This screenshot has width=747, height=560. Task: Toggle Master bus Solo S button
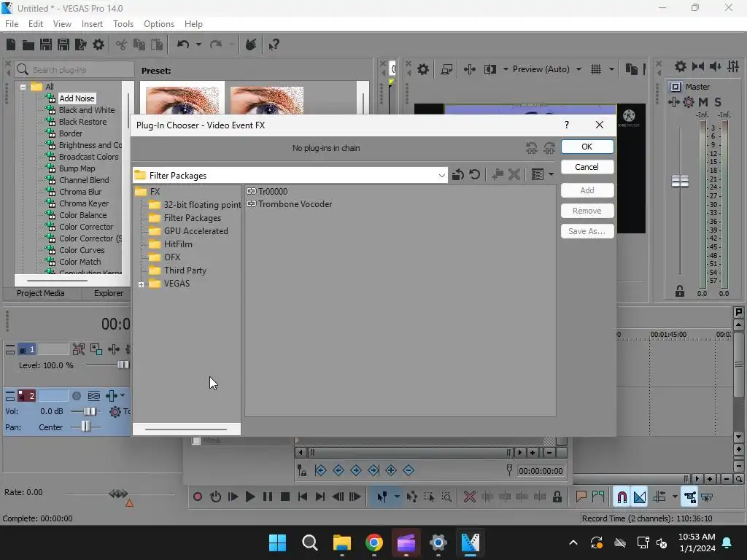[x=718, y=102]
